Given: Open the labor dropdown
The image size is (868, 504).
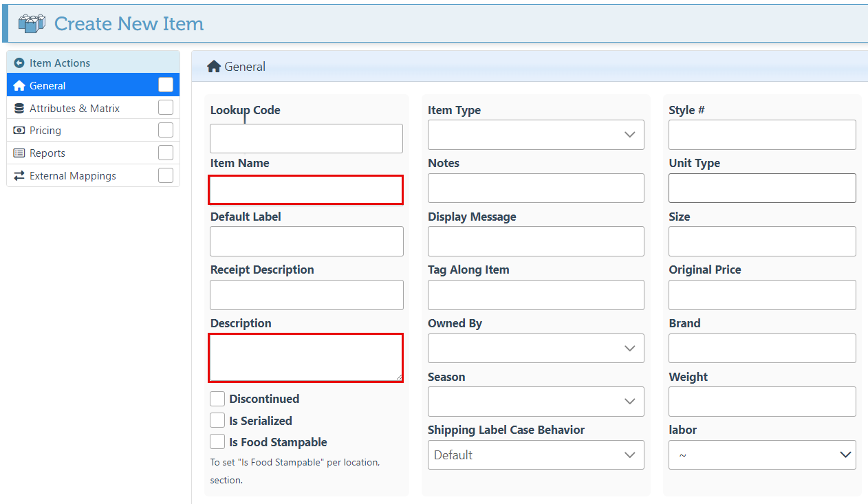Looking at the screenshot, I should 762,455.
